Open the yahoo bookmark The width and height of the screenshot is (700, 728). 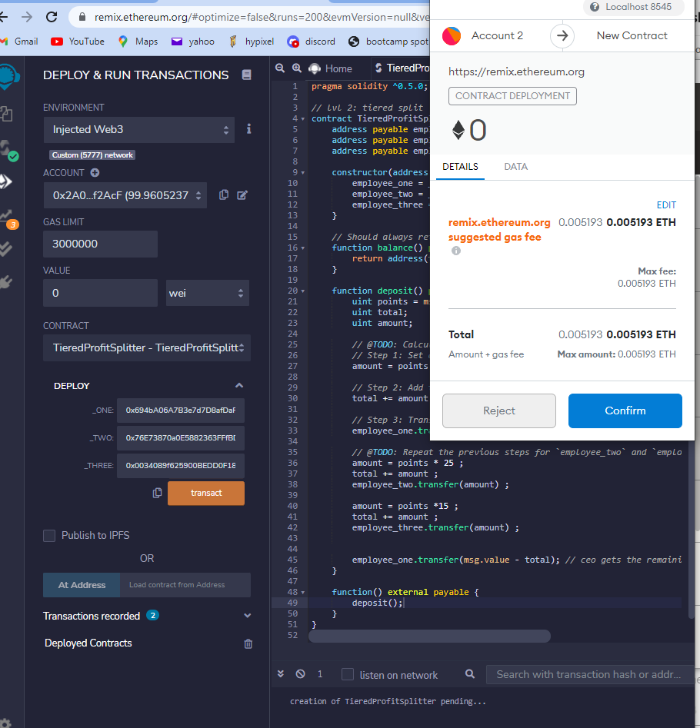point(193,42)
